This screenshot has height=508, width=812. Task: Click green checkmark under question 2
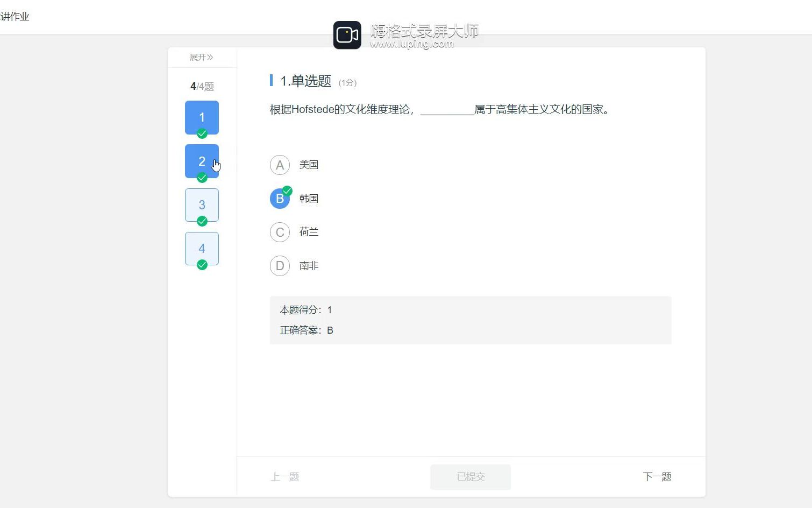(x=202, y=177)
